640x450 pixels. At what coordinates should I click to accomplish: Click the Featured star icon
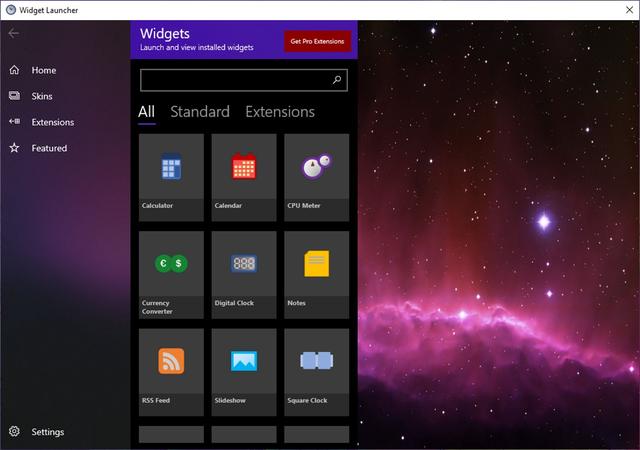tap(14, 147)
